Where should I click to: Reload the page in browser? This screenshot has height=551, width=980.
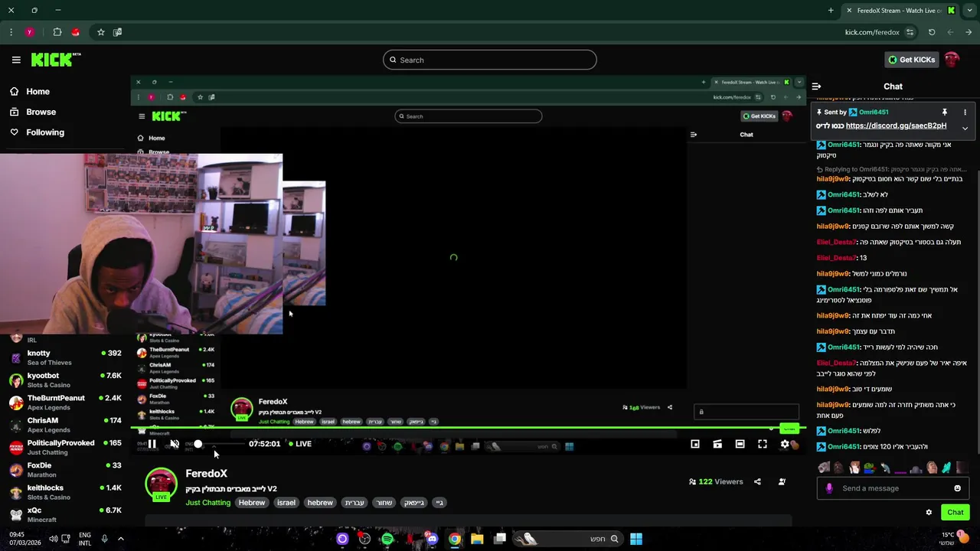coord(932,32)
